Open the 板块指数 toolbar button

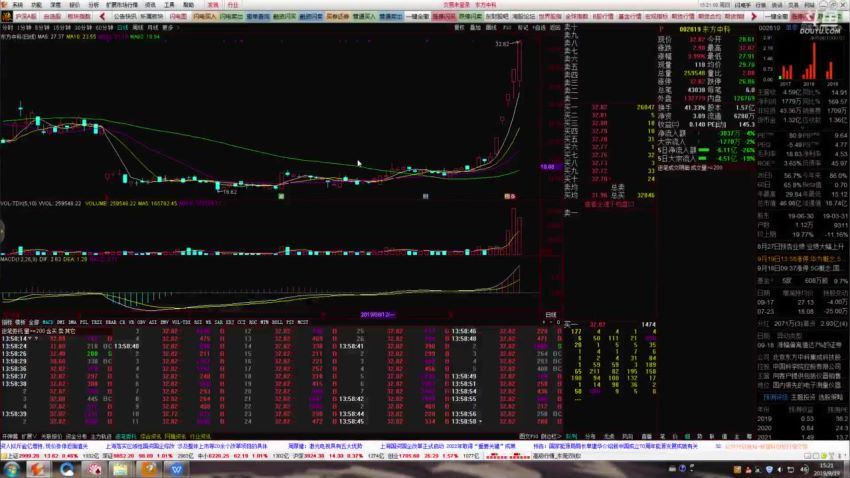pyautogui.click(x=79, y=16)
